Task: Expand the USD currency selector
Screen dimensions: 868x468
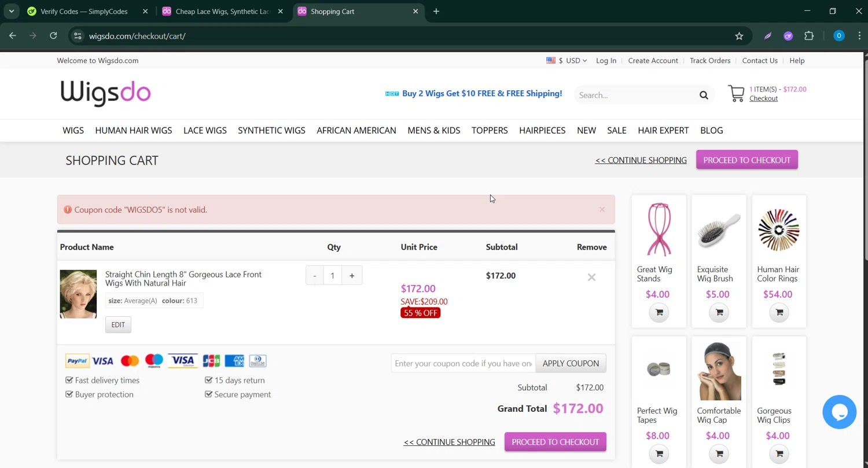Action: click(567, 60)
